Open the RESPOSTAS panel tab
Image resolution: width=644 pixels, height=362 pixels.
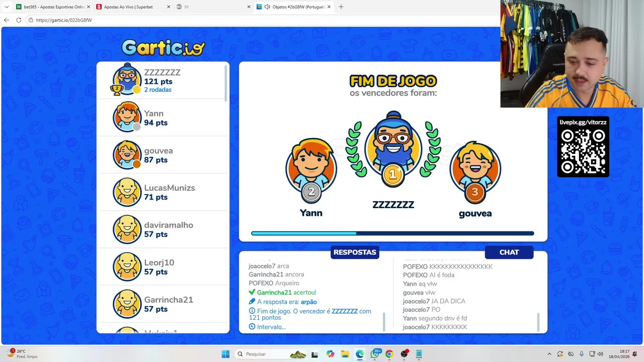[x=355, y=252]
